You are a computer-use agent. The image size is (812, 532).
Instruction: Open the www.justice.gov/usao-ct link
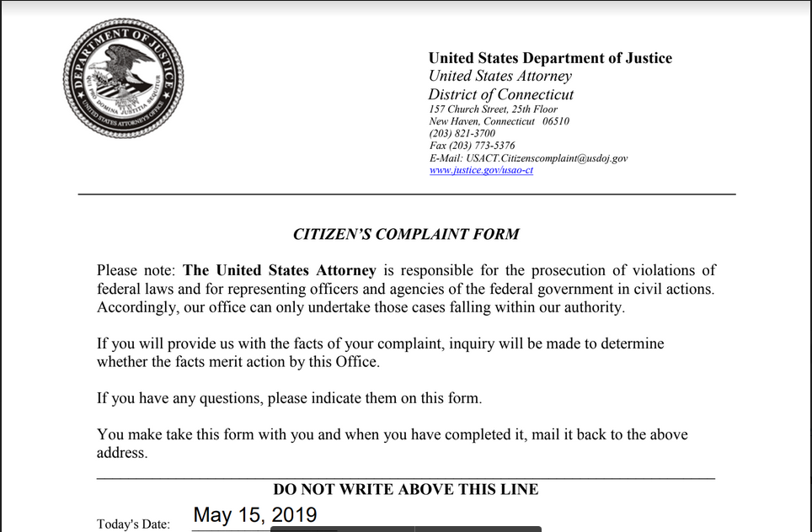tap(481, 170)
